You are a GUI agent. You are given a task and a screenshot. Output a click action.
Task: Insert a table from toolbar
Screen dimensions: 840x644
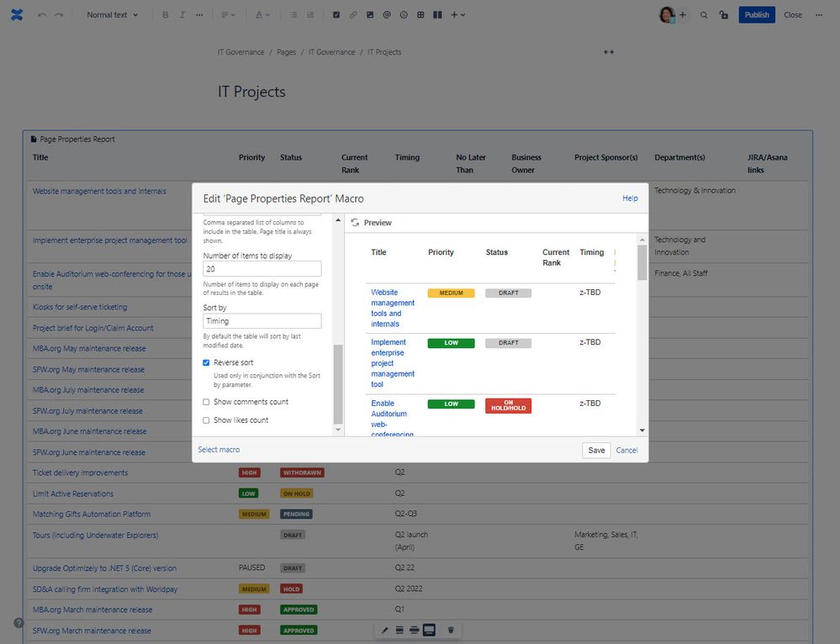[x=420, y=15]
